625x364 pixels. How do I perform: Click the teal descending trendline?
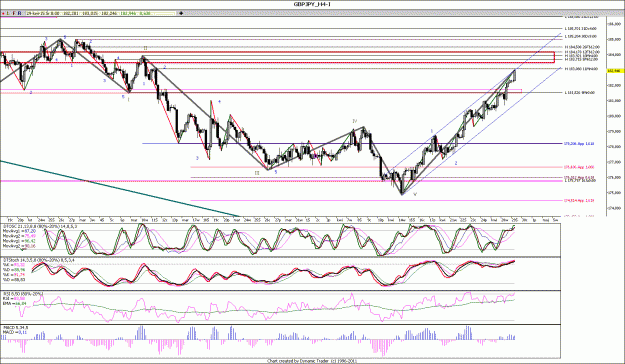coord(120,188)
